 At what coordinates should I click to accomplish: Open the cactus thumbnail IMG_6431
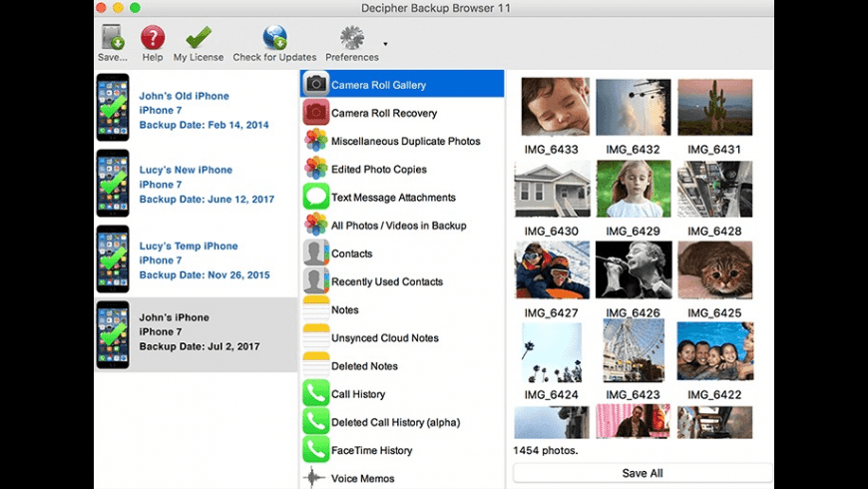click(714, 107)
